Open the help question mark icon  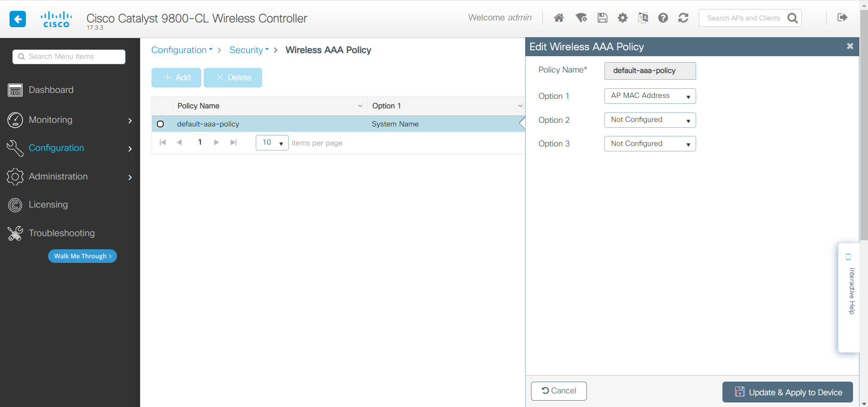click(x=663, y=18)
